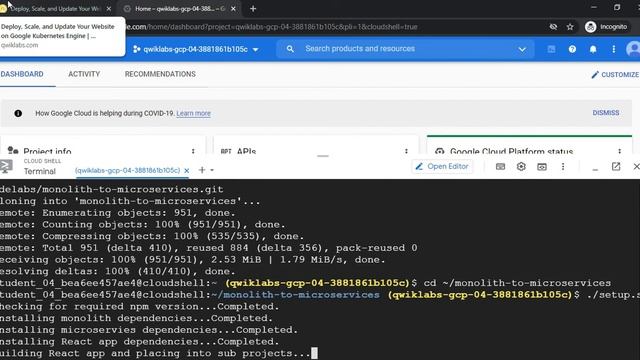Dismiss the COVID-19 banner
This screenshot has height=360, width=640.
(x=606, y=113)
